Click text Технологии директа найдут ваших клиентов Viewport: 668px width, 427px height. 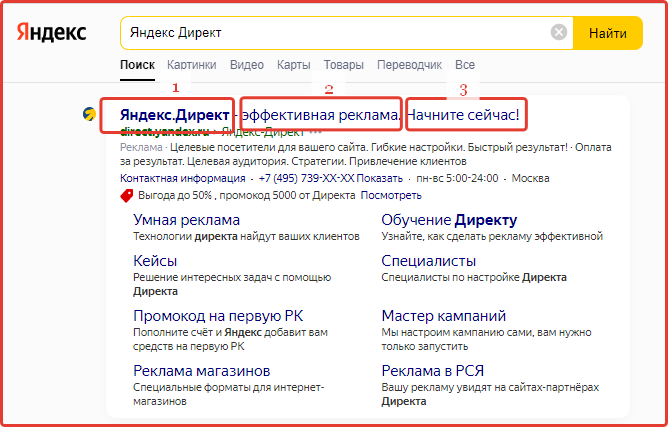click(x=246, y=236)
